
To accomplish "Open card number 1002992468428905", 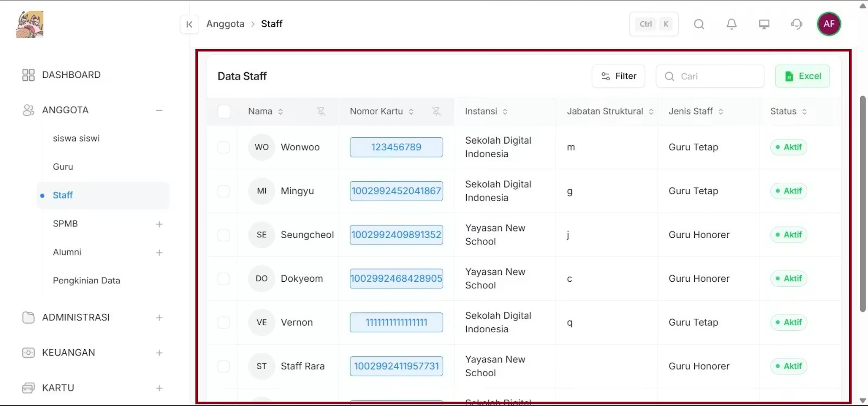I will (396, 279).
